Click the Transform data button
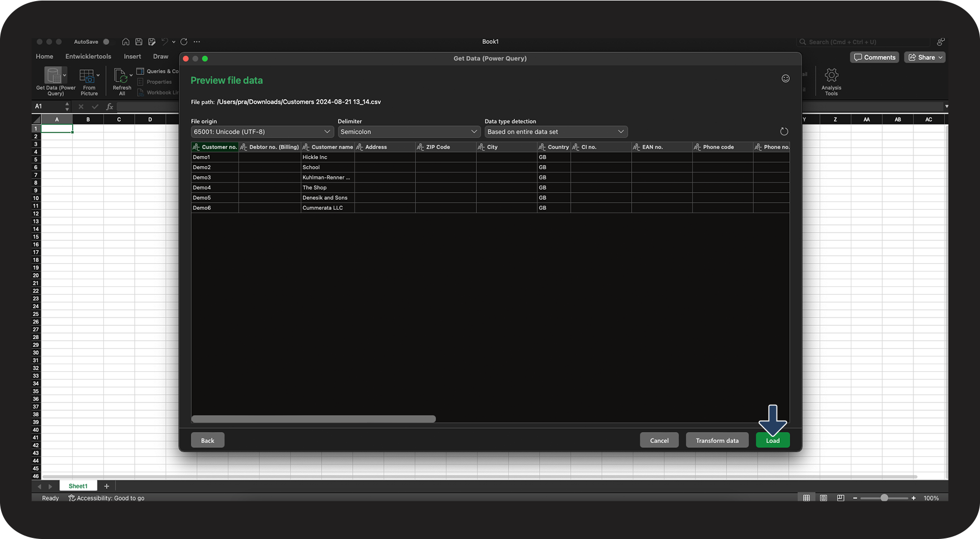The image size is (980, 539). pos(717,440)
